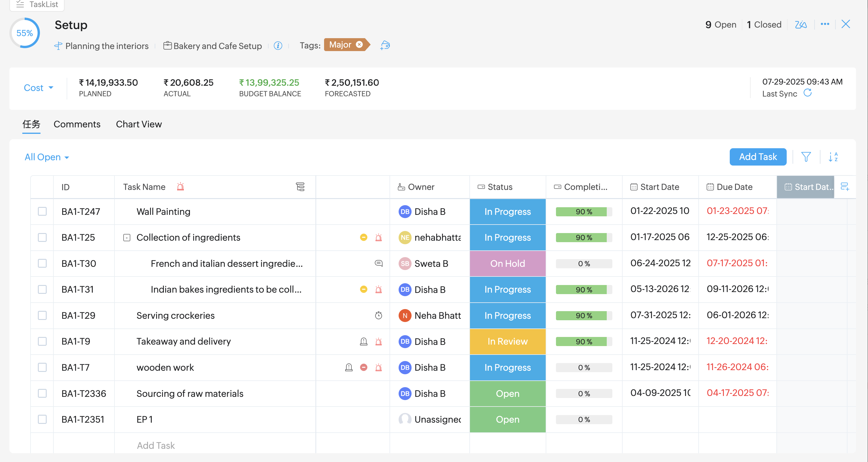
Task: Click the 90% completion bar for Wall Painting
Action: click(x=583, y=212)
